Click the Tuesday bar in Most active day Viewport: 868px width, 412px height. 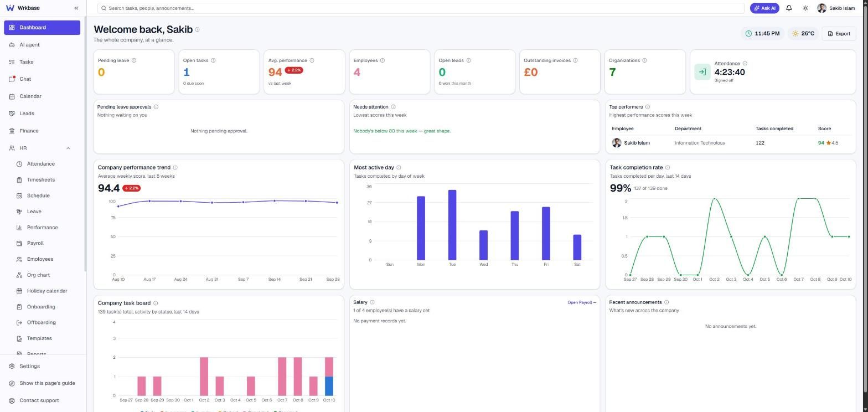[x=452, y=225]
